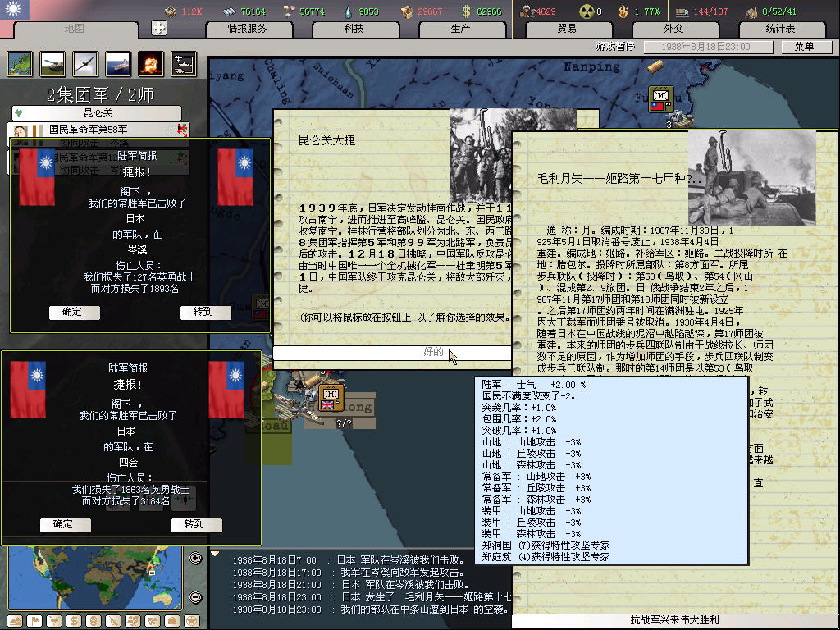Select the star-circle map mode icon
The height and width of the screenshot is (630, 840).
(x=192, y=621)
